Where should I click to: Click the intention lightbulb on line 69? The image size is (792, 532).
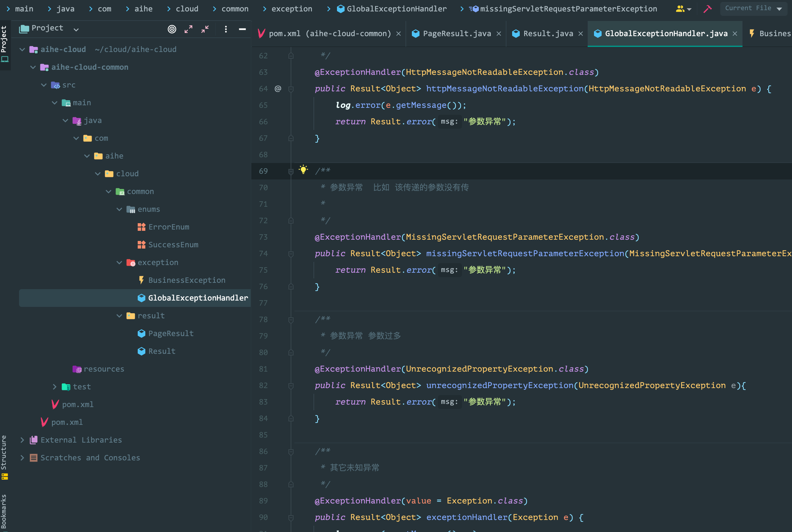click(x=303, y=169)
